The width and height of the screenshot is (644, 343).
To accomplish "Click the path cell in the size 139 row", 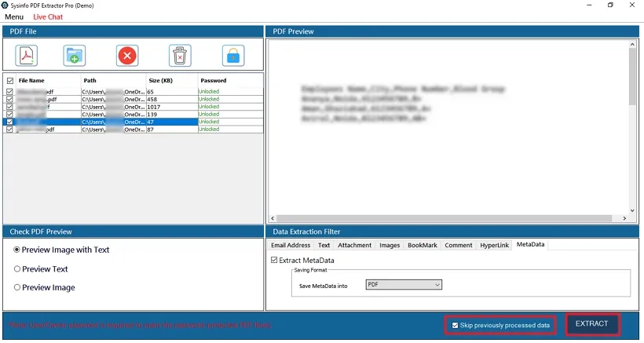I will [x=113, y=115].
